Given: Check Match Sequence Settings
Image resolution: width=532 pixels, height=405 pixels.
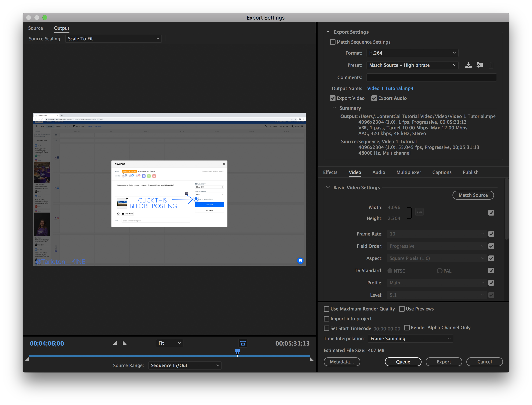Looking at the screenshot, I should (x=333, y=42).
